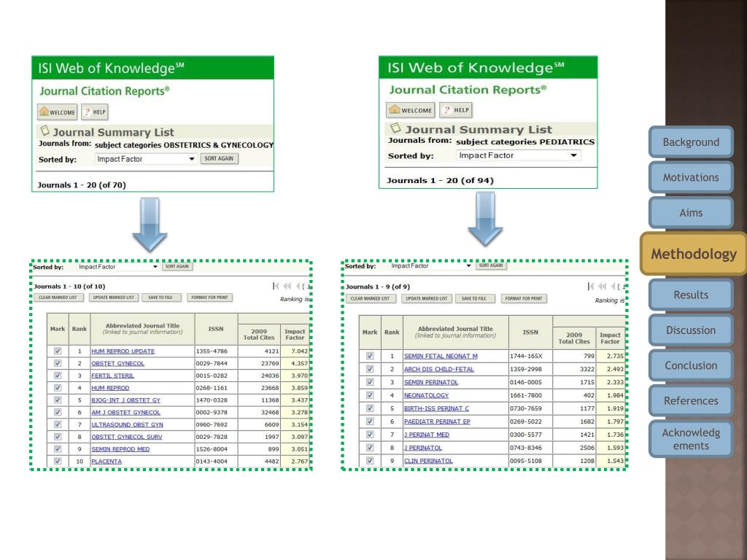Click Help button in Pediatrics panel
The width and height of the screenshot is (747, 560).
coord(456,110)
